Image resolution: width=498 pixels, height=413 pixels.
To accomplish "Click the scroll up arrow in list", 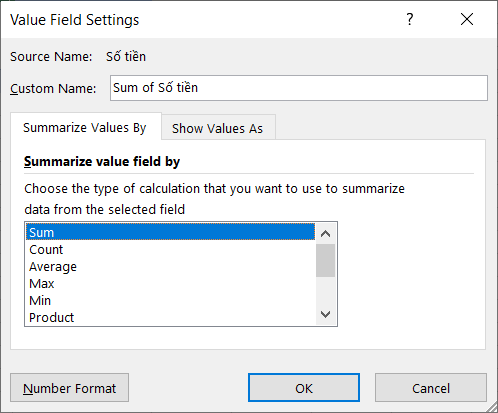I will 325,234.
